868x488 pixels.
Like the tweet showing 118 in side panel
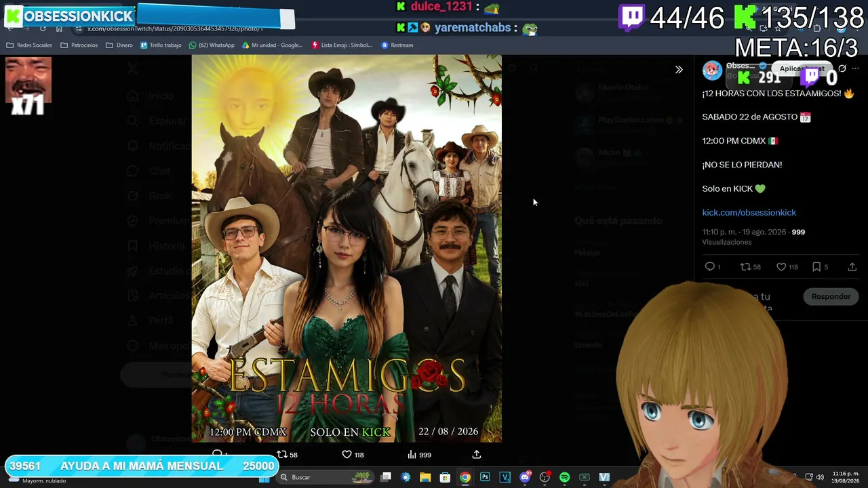pos(787,267)
